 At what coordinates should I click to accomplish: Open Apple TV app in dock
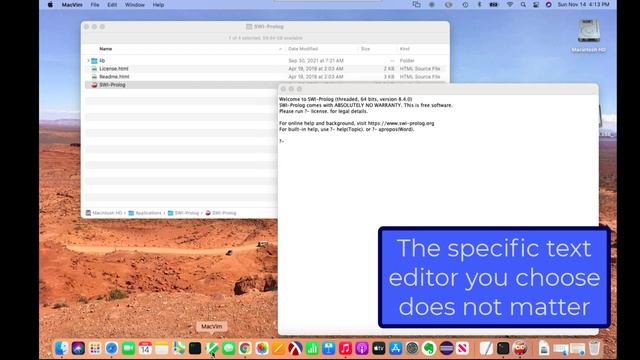click(379, 348)
